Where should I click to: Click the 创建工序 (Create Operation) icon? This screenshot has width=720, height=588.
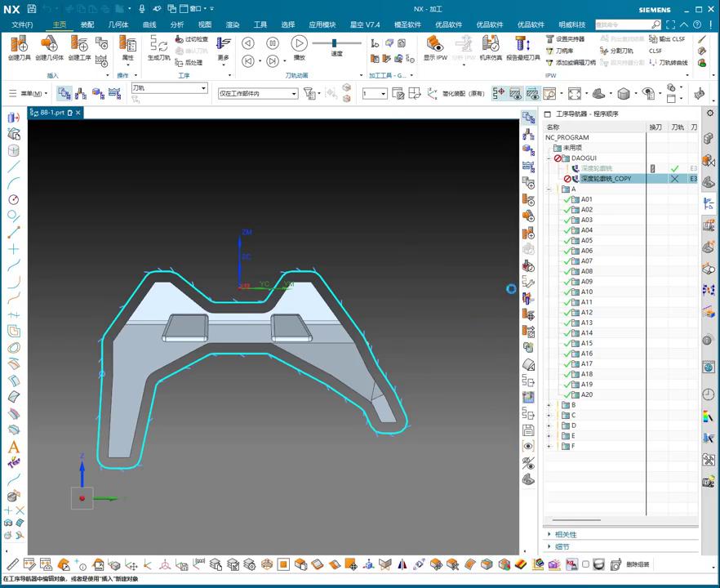(79, 45)
